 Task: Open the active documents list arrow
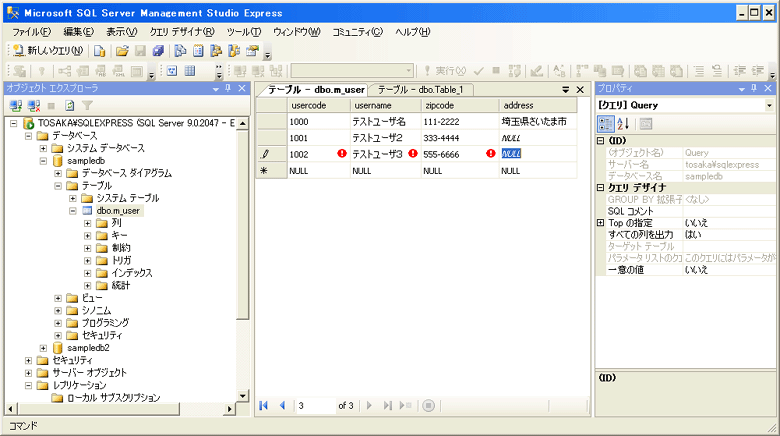point(566,90)
